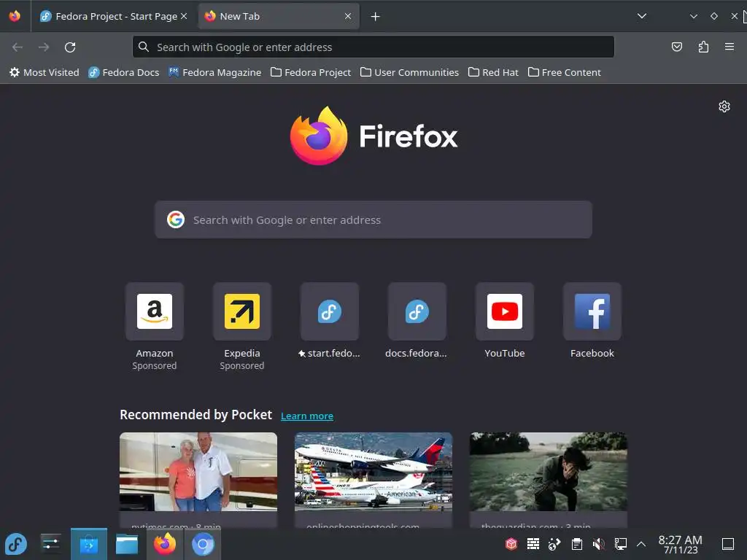Expand the list all tabs chevron
The width and height of the screenshot is (747, 560).
point(642,16)
